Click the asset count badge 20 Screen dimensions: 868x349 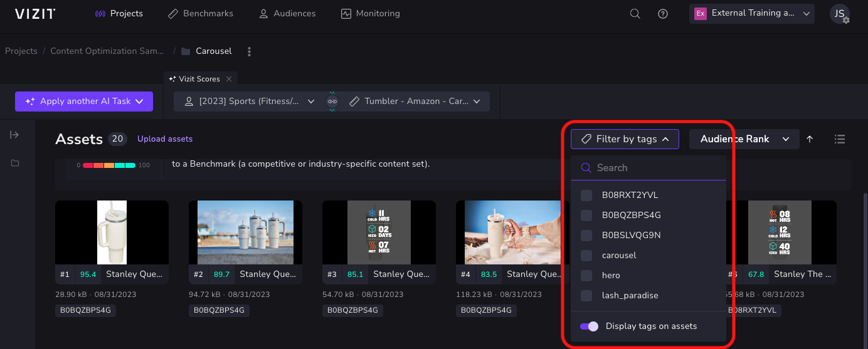(117, 139)
